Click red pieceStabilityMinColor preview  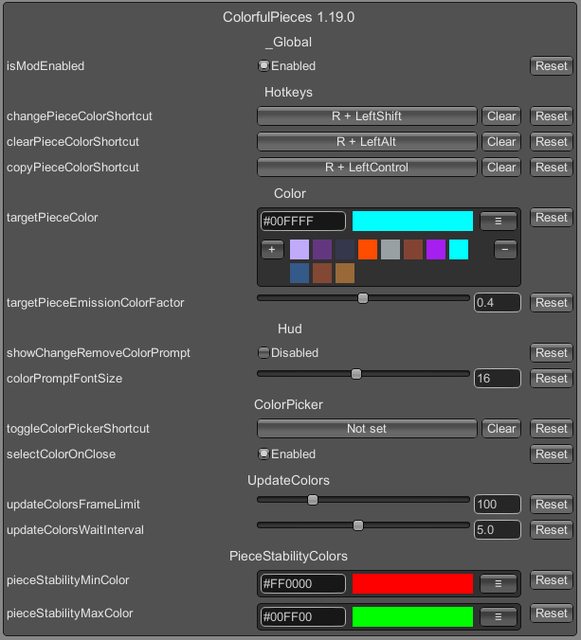click(x=412, y=584)
